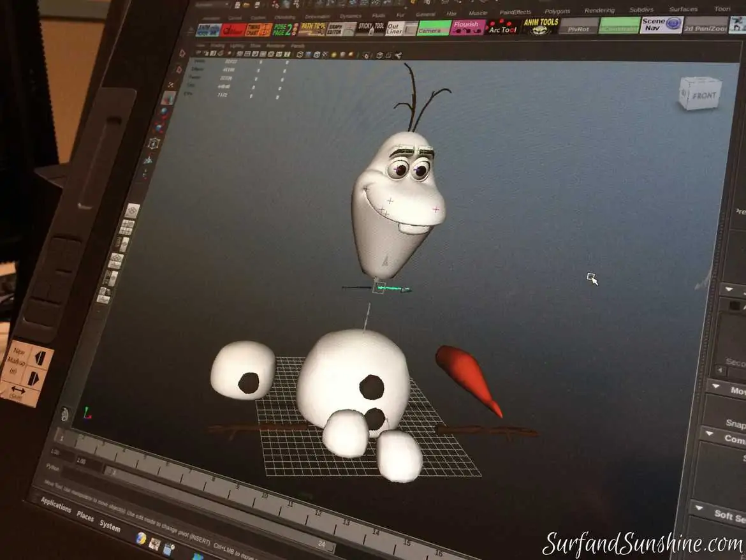Screen dimensions: 746x560
Task: Open the Timing Chart shelf tool
Action: point(258,31)
